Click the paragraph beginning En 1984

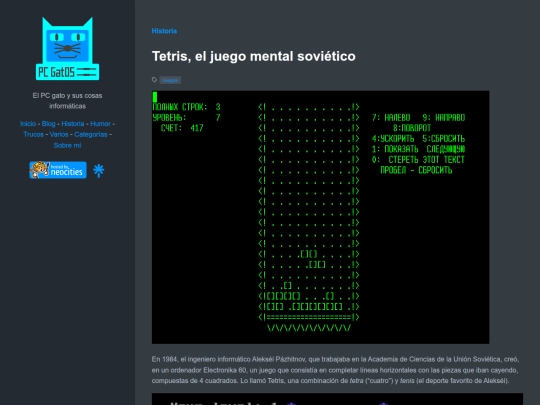pos(335,370)
